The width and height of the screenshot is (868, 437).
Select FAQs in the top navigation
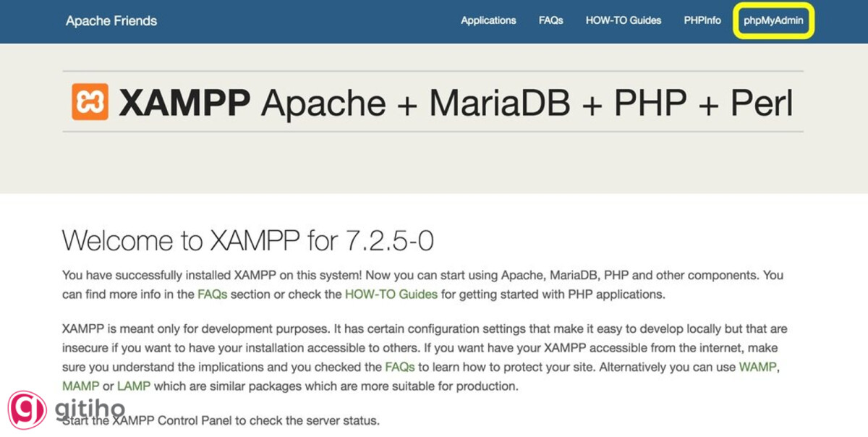tap(550, 20)
